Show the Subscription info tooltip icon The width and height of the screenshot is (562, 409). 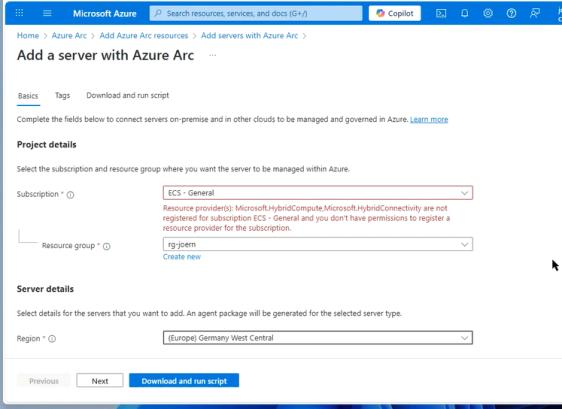pos(71,195)
